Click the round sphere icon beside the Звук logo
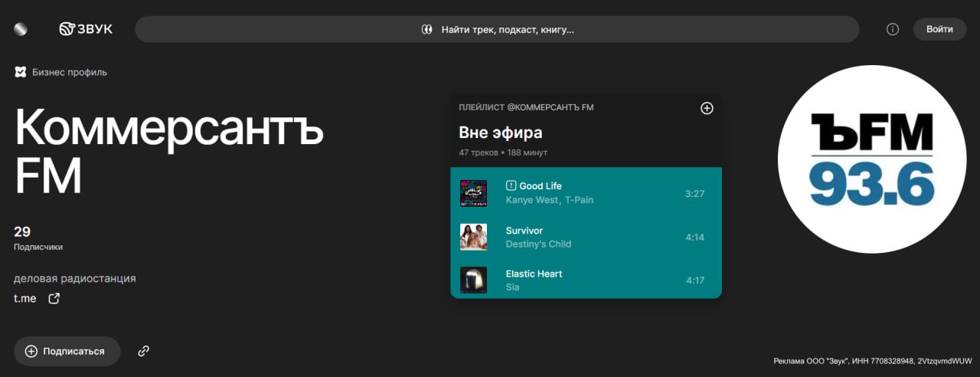 point(21,29)
